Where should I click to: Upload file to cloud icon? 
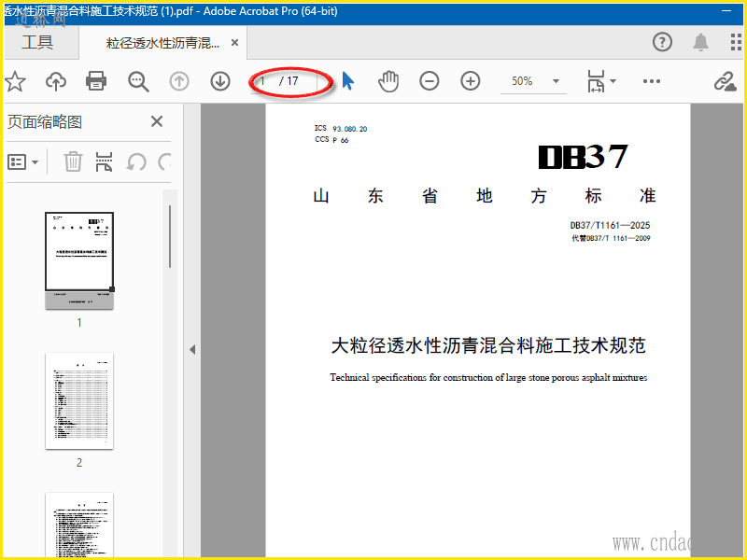tap(56, 81)
